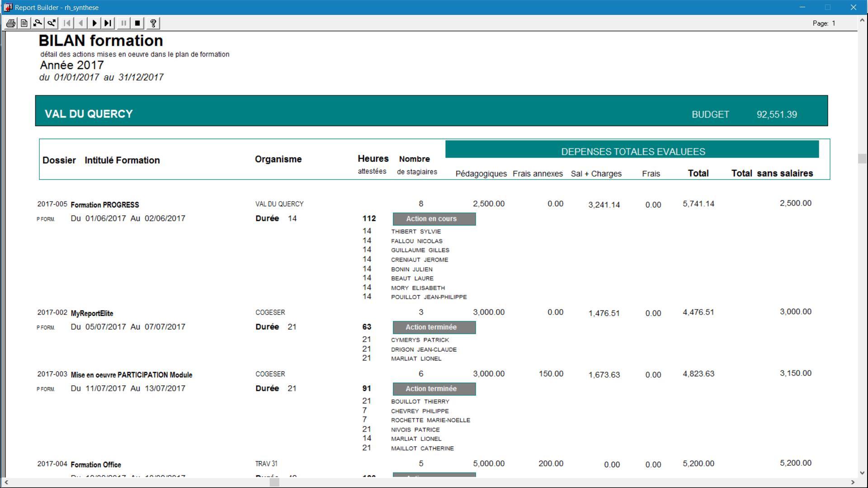Stop report generation

pos(137,23)
